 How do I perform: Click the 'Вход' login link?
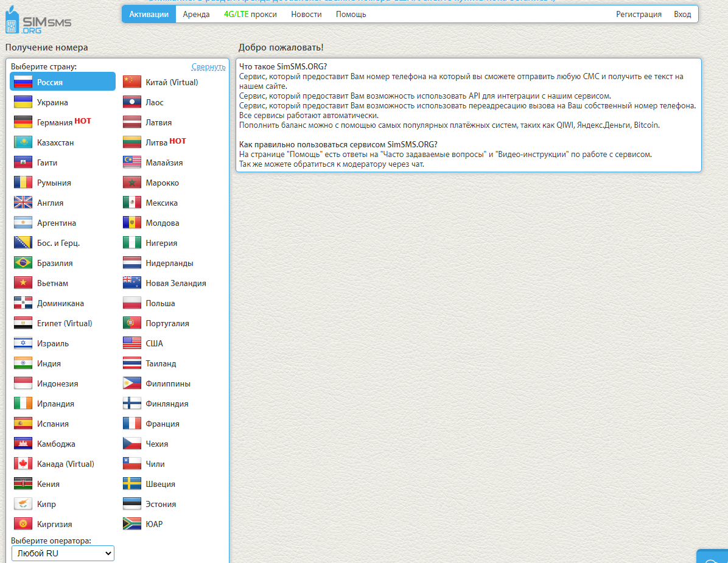point(682,14)
